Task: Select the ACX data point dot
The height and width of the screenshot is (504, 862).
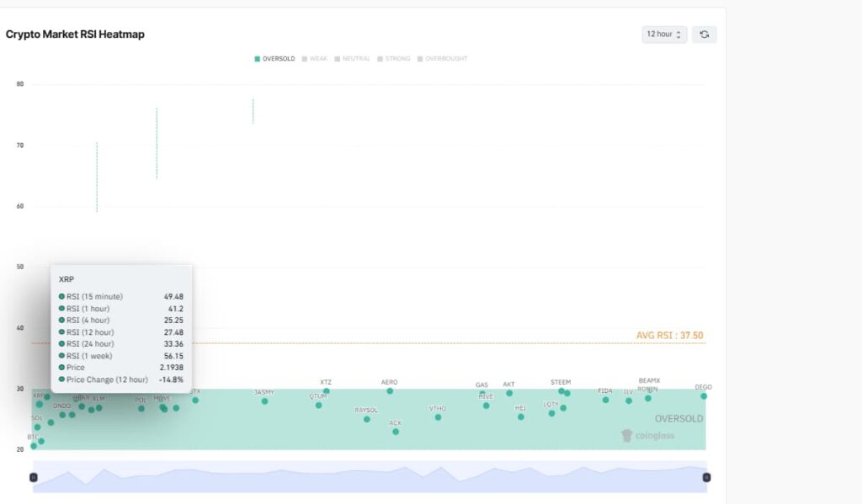Action: tap(396, 432)
